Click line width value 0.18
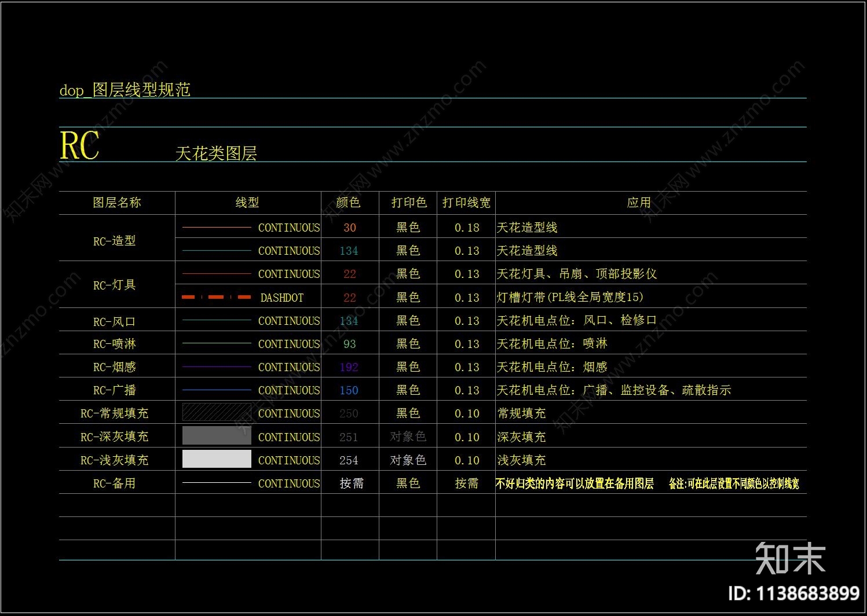 click(x=467, y=228)
